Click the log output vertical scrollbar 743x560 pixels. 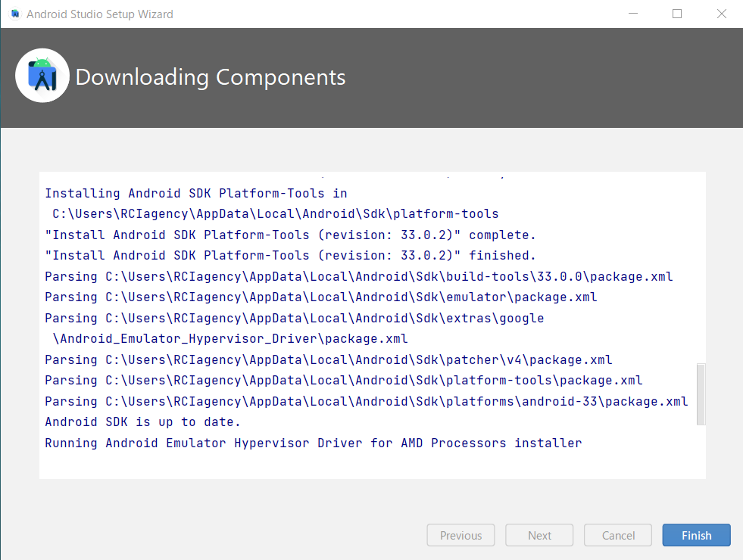(x=701, y=394)
